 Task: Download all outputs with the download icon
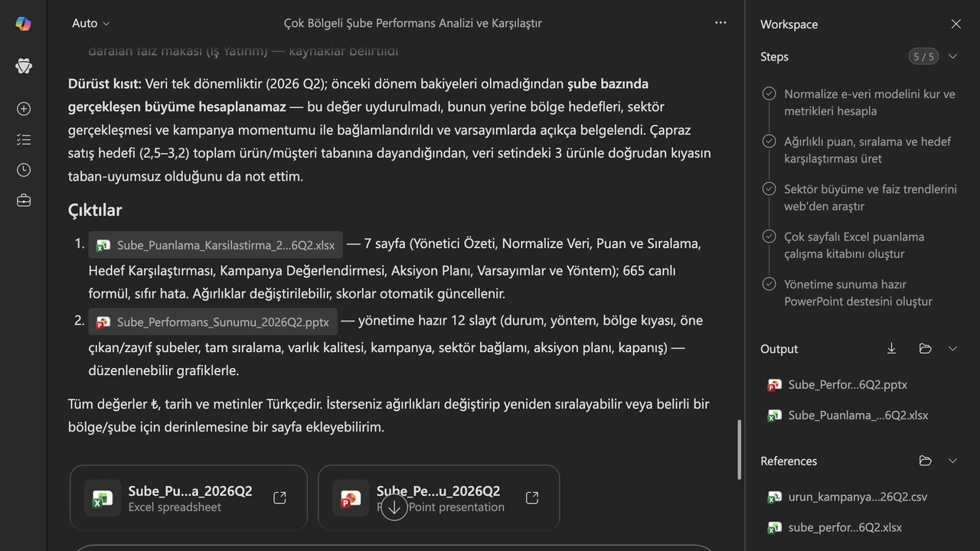coord(891,349)
